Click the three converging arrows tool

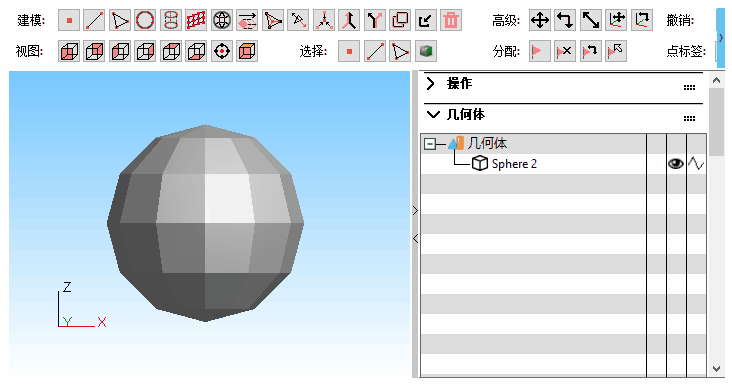298,21
